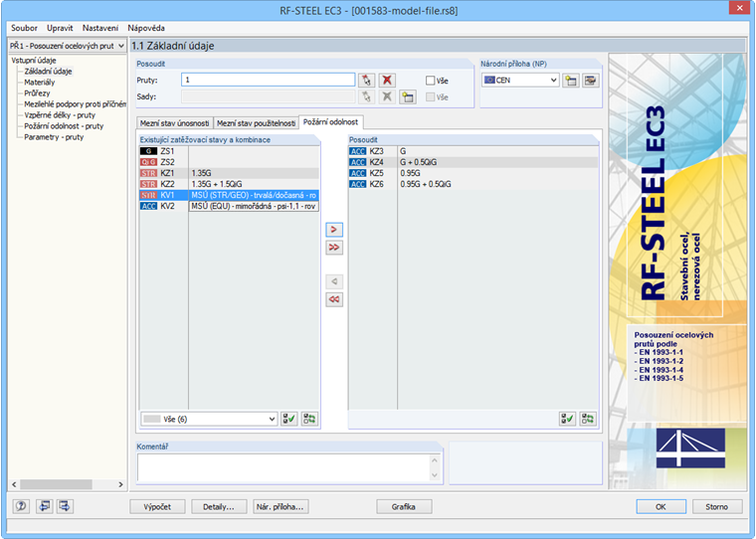
Task: Click the Grafika button
Action: tap(404, 507)
